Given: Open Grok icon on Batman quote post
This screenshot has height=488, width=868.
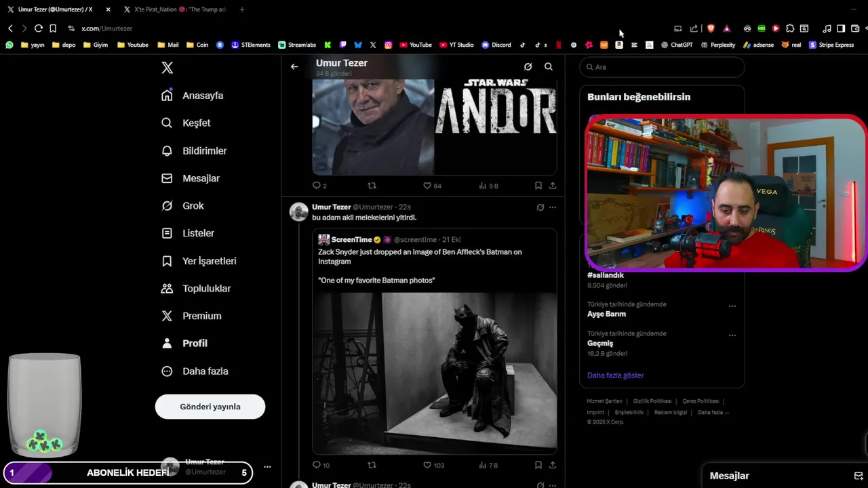Looking at the screenshot, I should [540, 207].
